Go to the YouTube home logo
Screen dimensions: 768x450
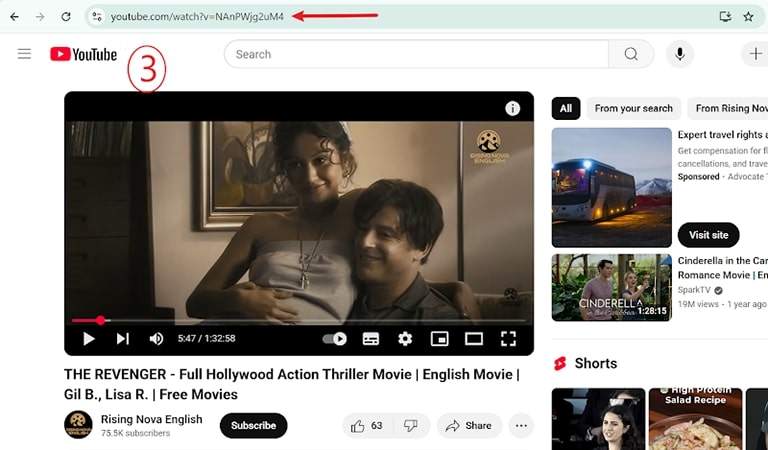83,54
